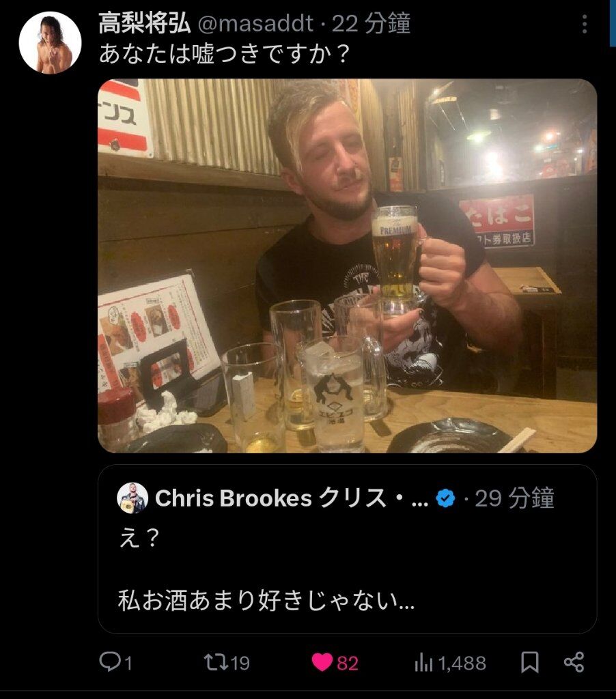Open 高梨将弘's profile avatar
Viewport: 616px width, 699px height.
tap(50, 43)
